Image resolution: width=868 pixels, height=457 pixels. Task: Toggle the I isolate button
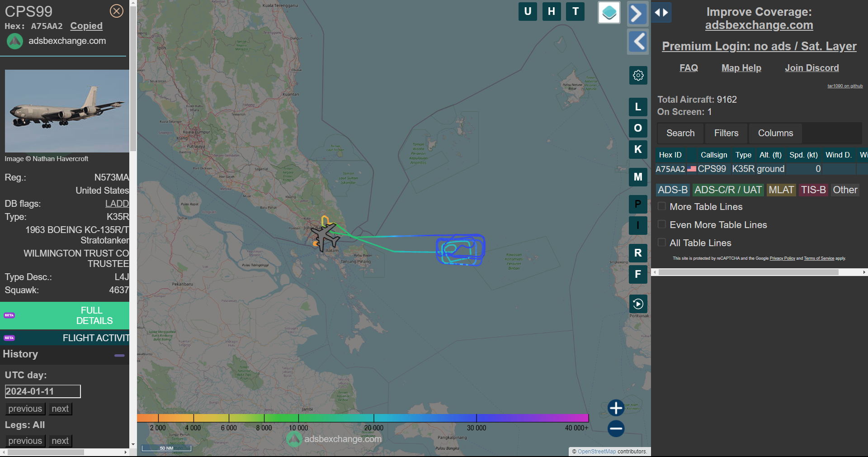pyautogui.click(x=638, y=225)
